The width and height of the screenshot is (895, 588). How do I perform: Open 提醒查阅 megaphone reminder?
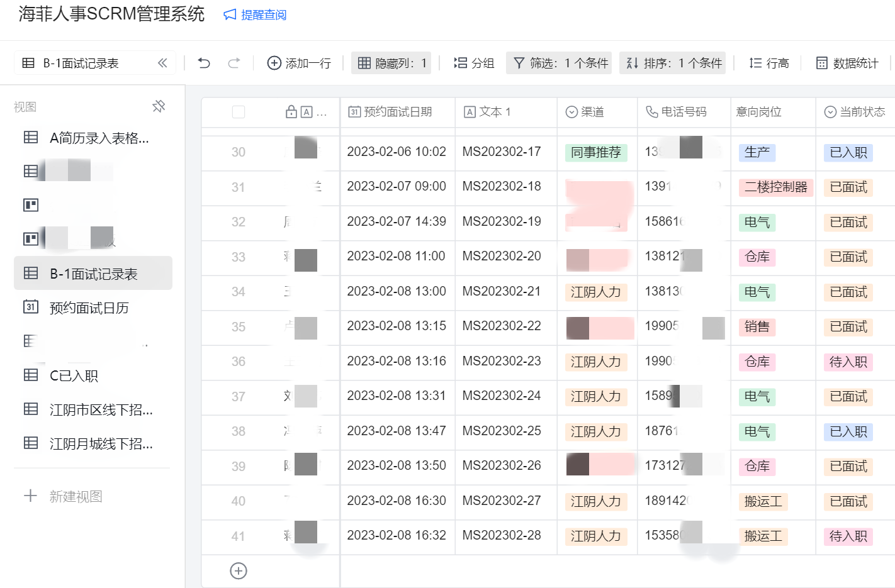(255, 14)
